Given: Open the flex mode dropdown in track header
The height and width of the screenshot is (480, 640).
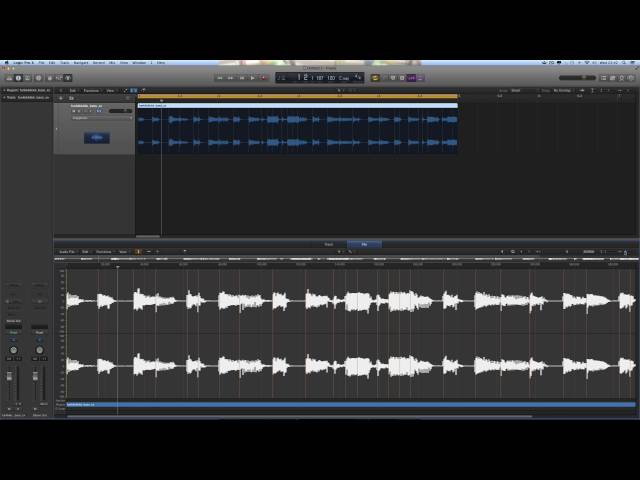Looking at the screenshot, I should pos(102,118).
